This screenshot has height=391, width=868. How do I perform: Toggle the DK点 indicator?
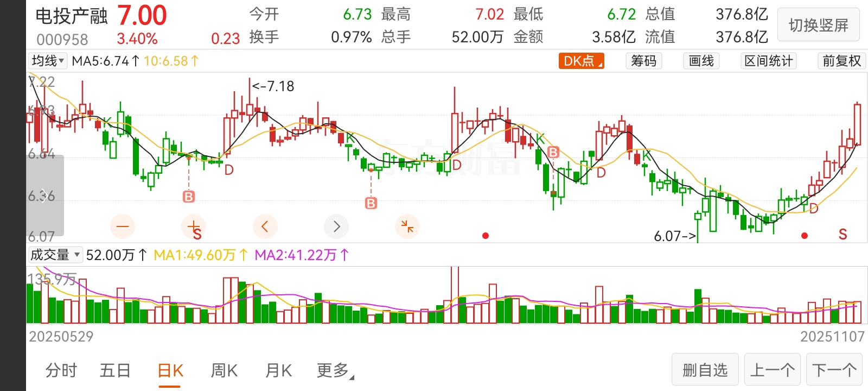click(x=582, y=61)
